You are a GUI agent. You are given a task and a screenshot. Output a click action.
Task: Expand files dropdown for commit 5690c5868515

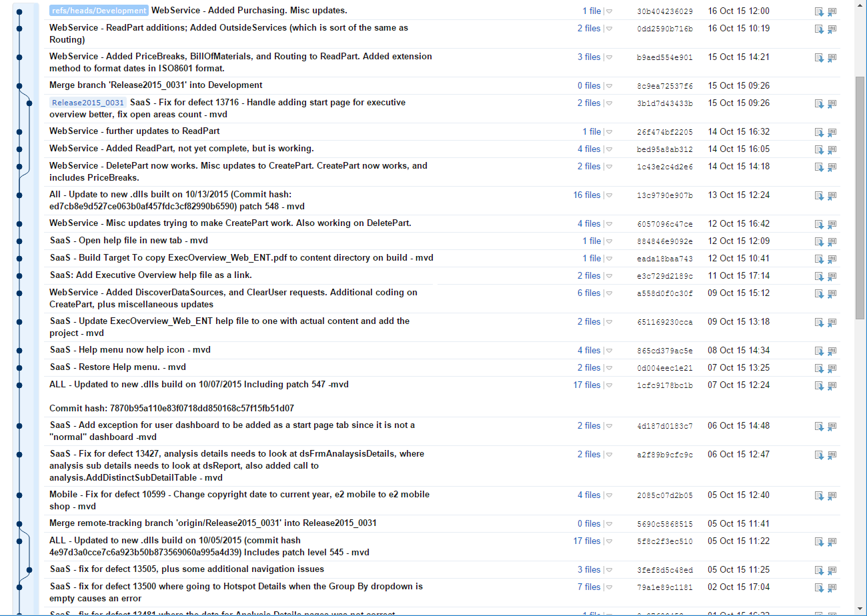coord(609,525)
